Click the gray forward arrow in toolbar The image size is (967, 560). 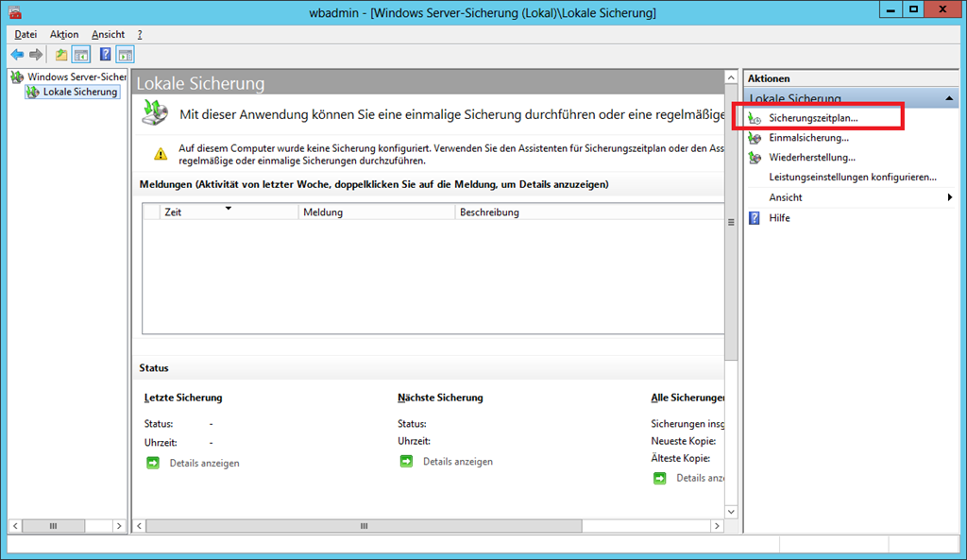pyautogui.click(x=36, y=55)
